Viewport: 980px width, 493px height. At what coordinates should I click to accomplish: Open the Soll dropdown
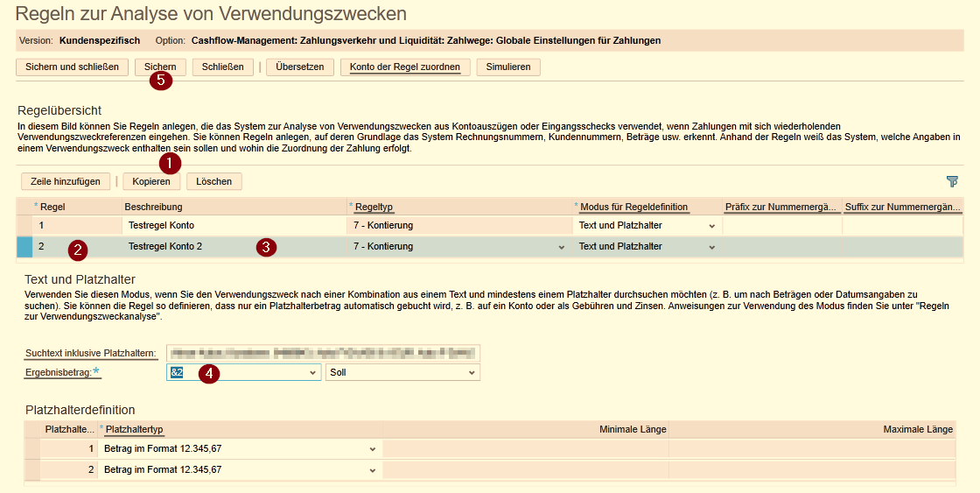[x=472, y=373]
